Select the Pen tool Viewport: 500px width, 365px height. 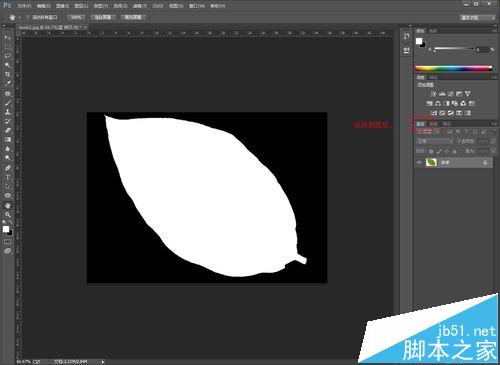7,168
